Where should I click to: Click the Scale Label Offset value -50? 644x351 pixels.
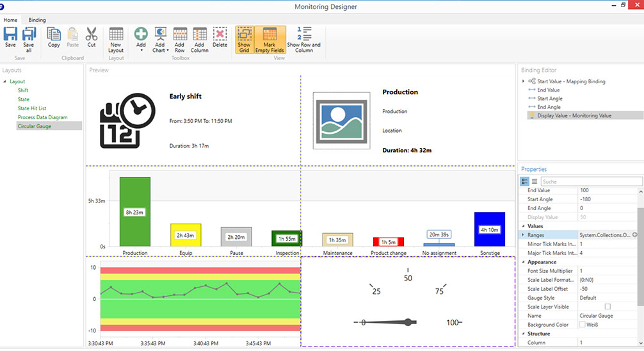[608, 289]
